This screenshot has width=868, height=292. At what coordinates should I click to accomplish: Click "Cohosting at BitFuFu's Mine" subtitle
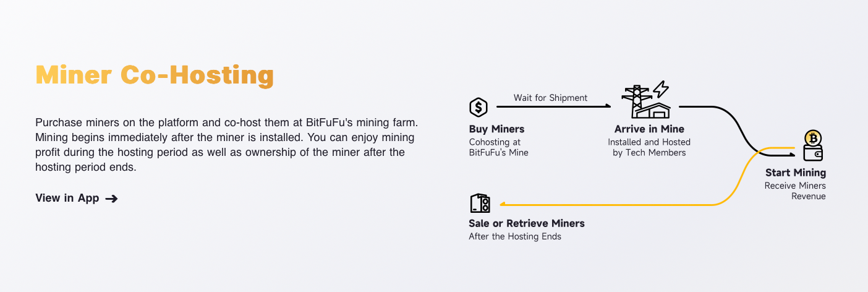pos(498,147)
